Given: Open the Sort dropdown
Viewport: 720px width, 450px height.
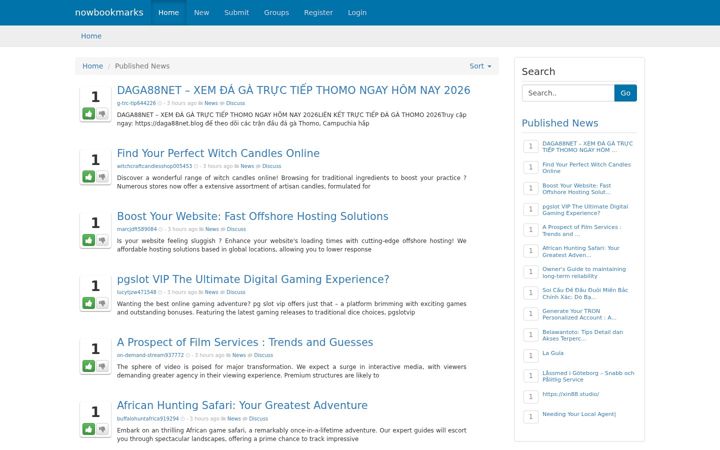Looking at the screenshot, I should click(480, 66).
